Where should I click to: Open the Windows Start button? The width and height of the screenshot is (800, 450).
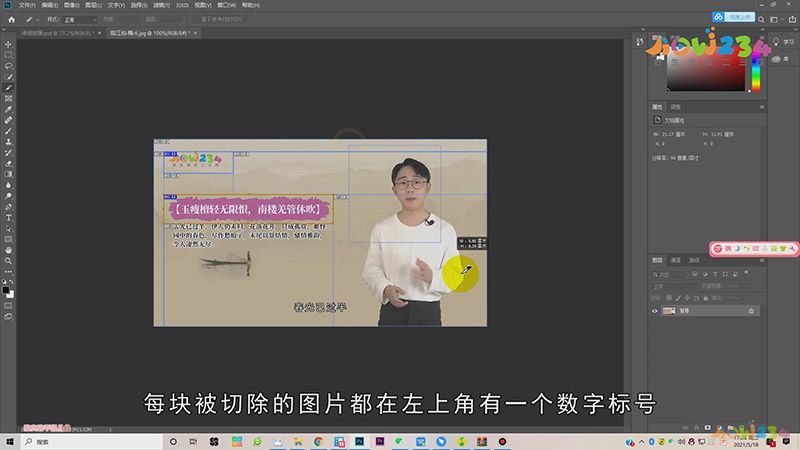pyautogui.click(x=10, y=442)
